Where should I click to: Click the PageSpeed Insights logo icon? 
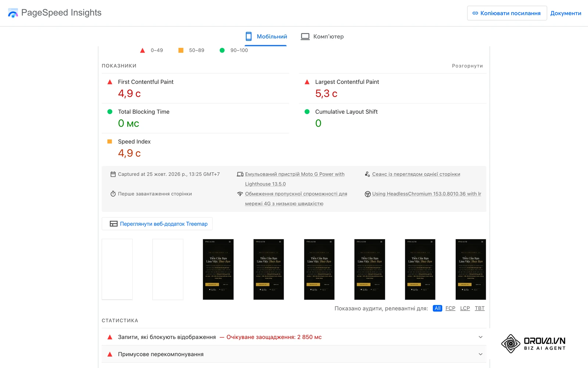[x=13, y=13]
